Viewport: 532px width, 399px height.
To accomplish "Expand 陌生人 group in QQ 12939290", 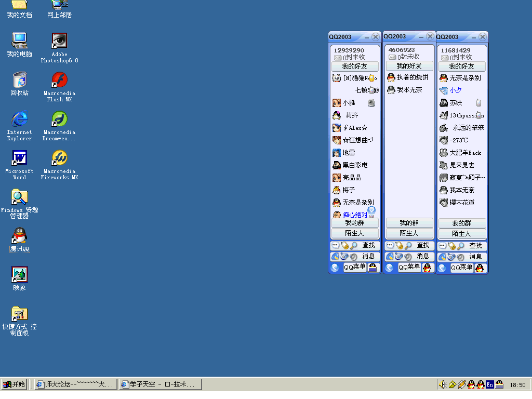I will click(x=355, y=233).
